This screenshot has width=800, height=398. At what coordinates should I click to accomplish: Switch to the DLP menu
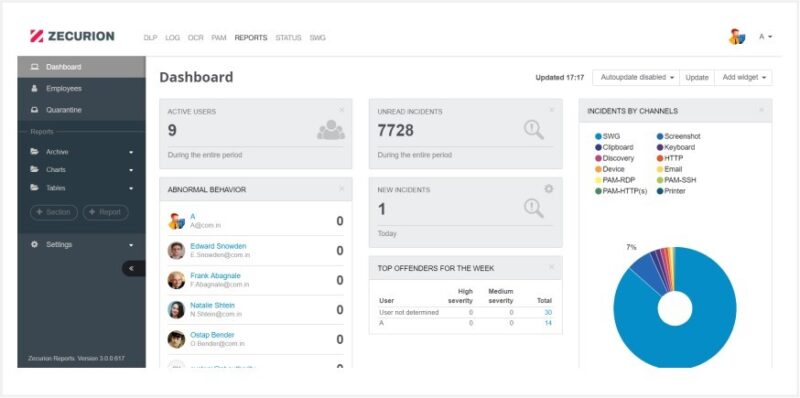[x=151, y=38]
